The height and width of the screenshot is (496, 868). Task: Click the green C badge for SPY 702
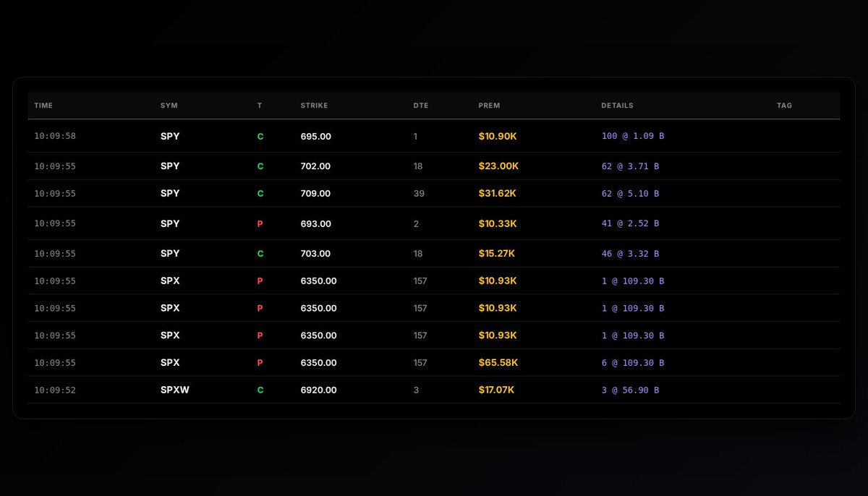point(260,166)
